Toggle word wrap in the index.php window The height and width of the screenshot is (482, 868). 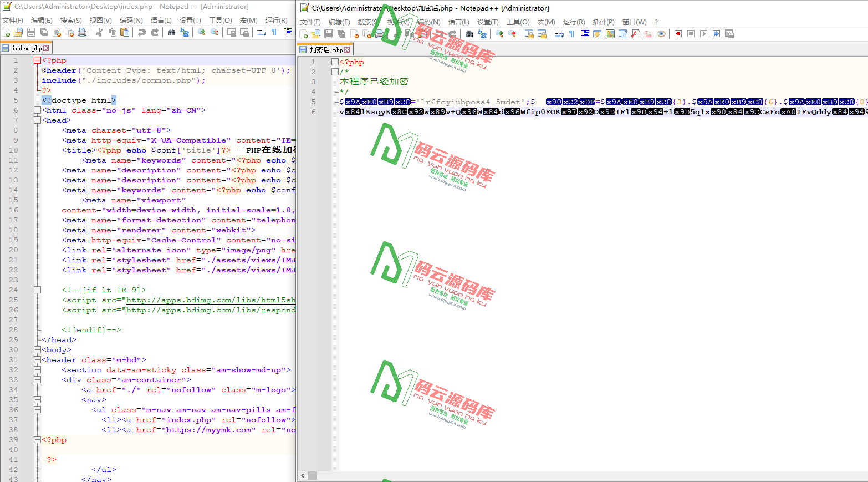pyautogui.click(x=261, y=32)
